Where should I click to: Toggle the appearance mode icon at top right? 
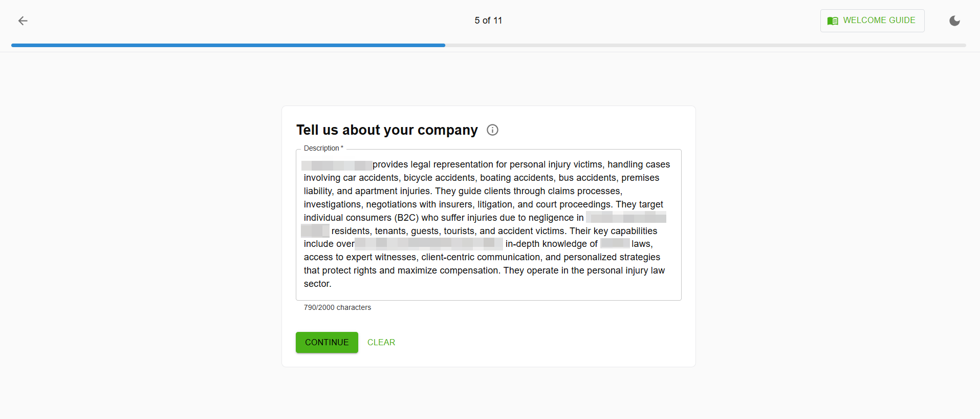[954, 20]
